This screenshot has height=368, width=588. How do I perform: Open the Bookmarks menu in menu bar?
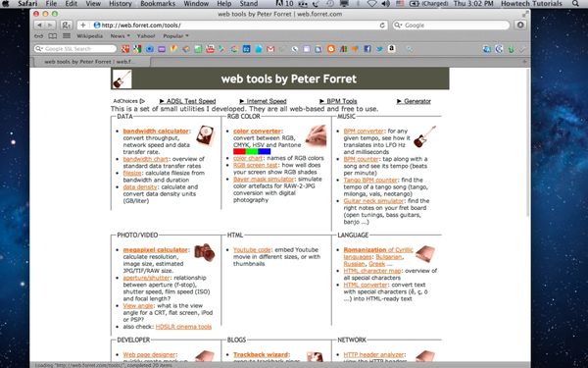point(158,4)
